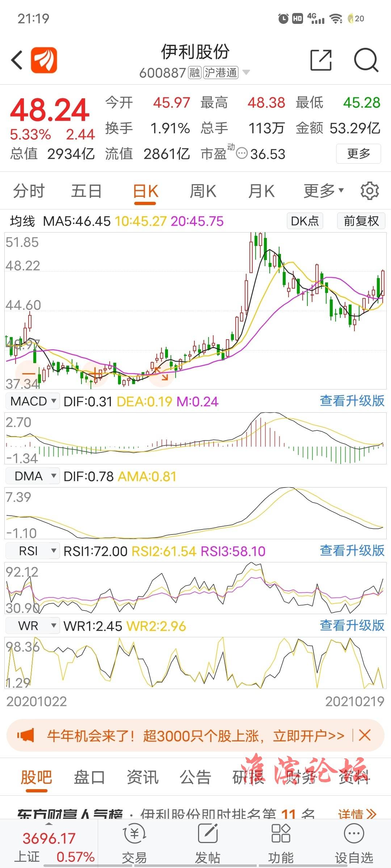The image size is (391, 868).
Task: Tap 查看升级版 link beside MACD
Action: 352,401
